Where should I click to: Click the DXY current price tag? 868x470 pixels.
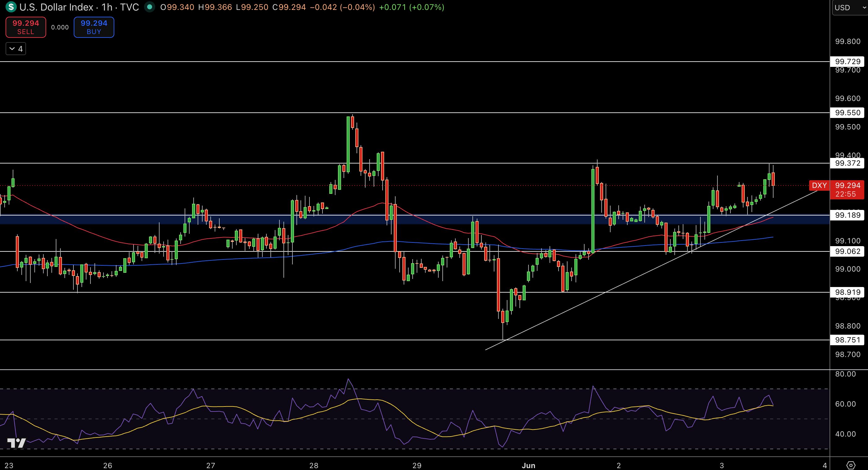[x=819, y=185]
